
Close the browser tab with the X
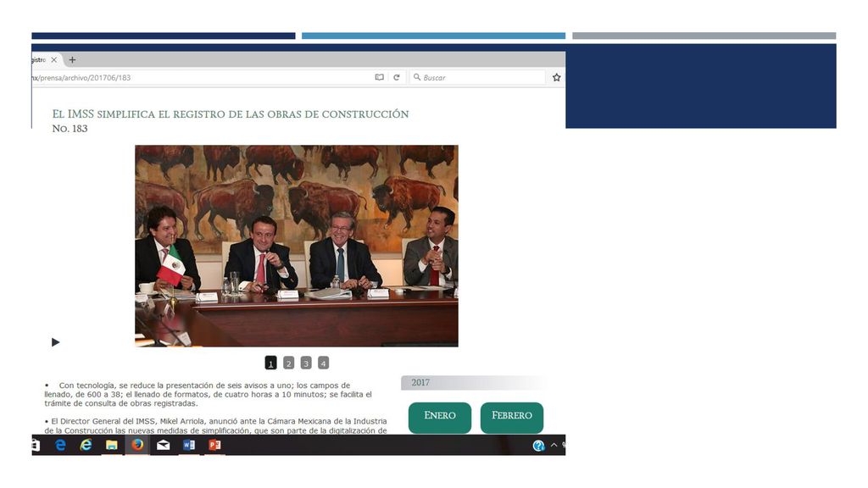53,60
